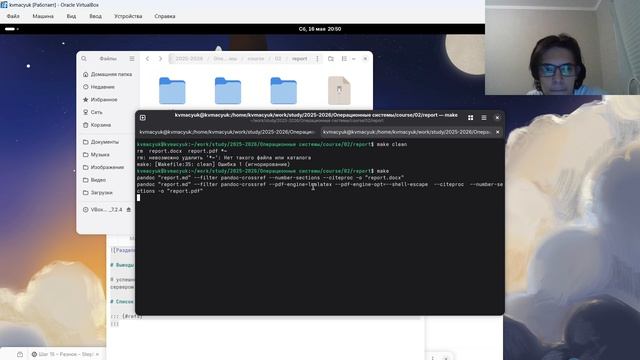Open the terminal tab overview grid icon

click(471, 118)
